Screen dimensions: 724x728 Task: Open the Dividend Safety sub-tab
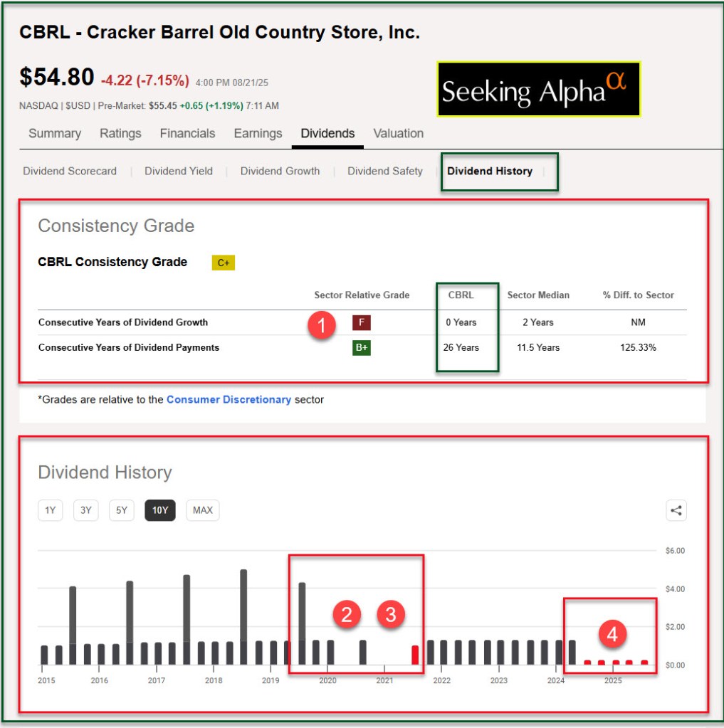click(384, 172)
